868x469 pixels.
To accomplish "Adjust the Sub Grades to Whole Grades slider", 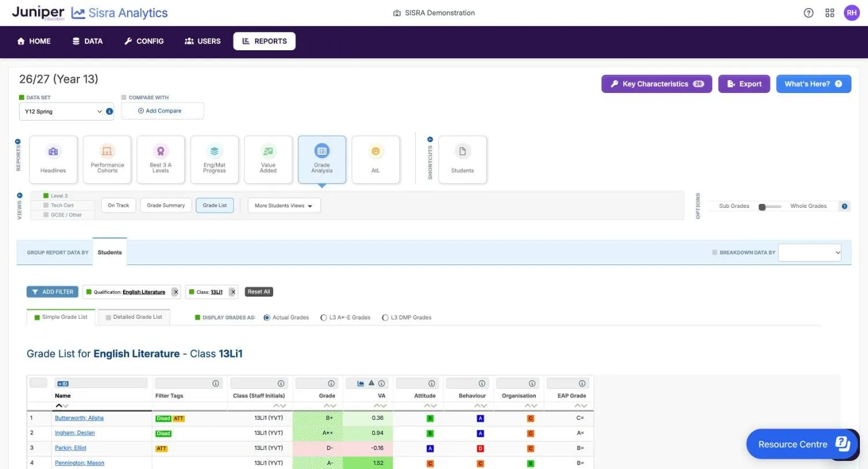I will pos(770,206).
